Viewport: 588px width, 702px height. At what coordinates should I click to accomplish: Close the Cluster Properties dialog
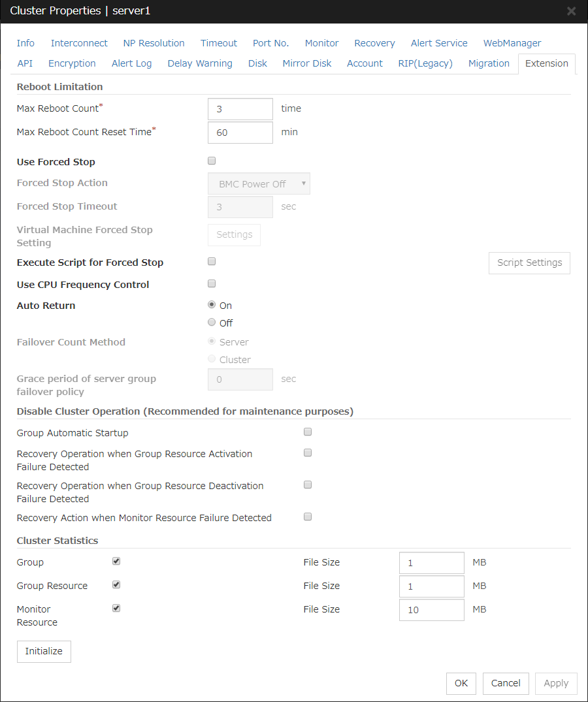click(x=571, y=10)
